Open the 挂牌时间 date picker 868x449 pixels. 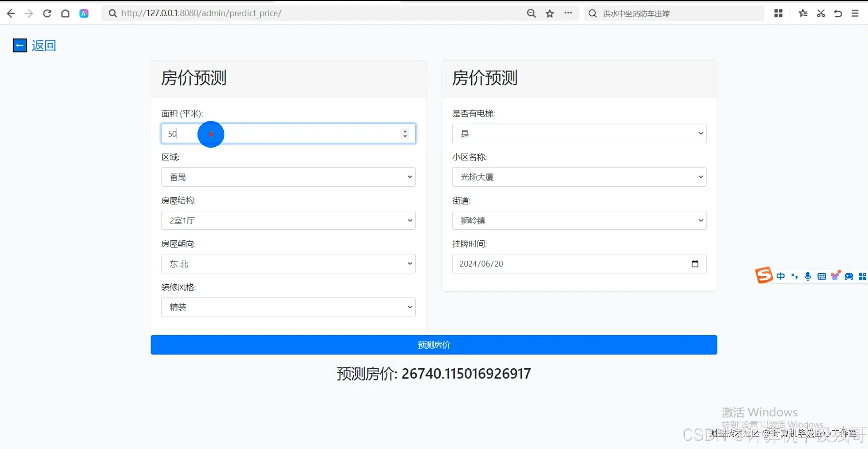695,264
